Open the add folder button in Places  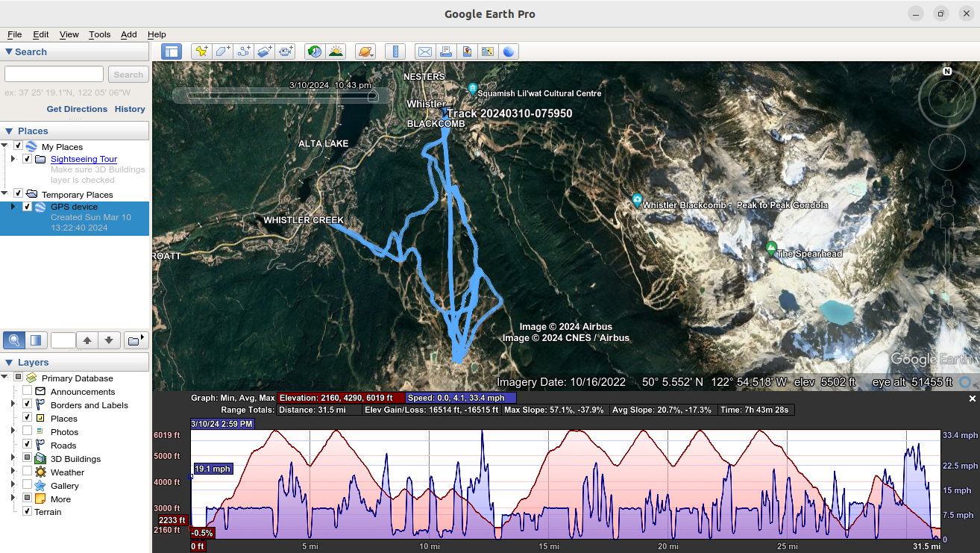coord(135,341)
